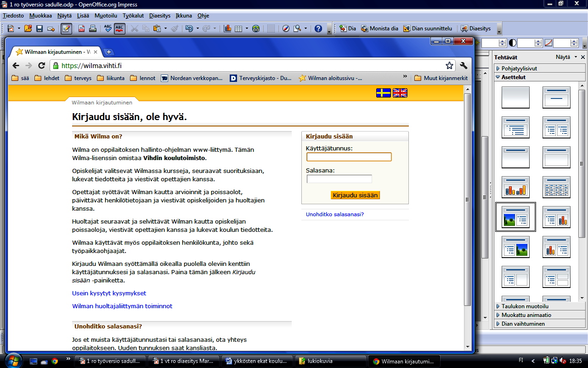Image resolution: width=588 pixels, height=368 pixels.
Task: Click the Zoom magnifier icon
Action: point(297,29)
